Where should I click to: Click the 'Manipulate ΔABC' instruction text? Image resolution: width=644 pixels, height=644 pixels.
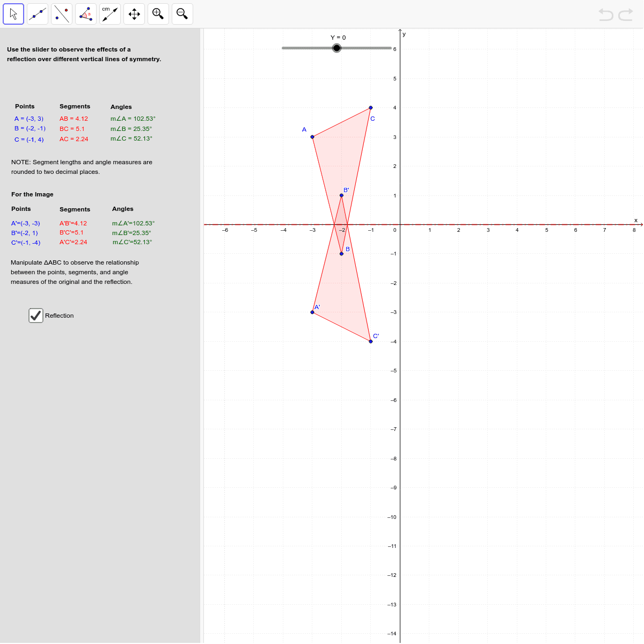[x=75, y=272]
